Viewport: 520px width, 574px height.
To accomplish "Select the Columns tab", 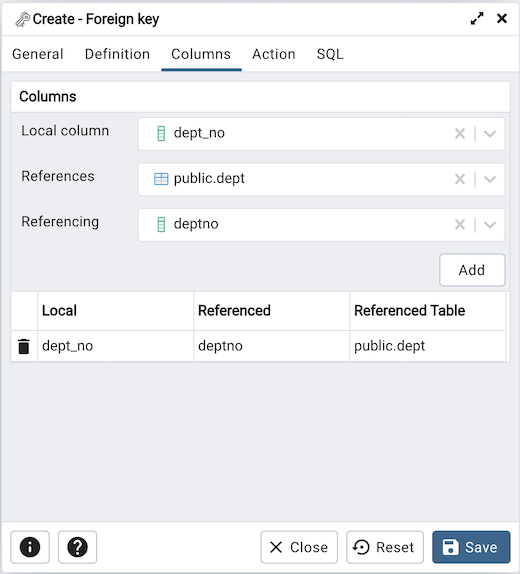I will [x=201, y=54].
